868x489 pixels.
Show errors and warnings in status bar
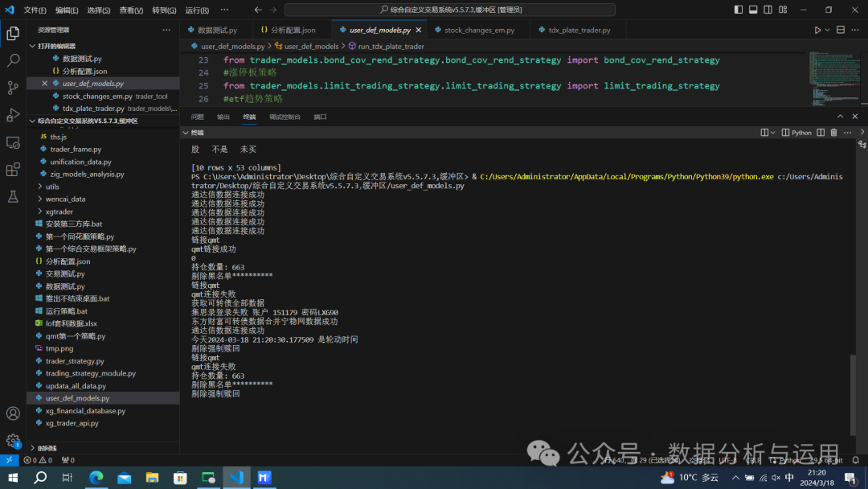(x=39, y=460)
